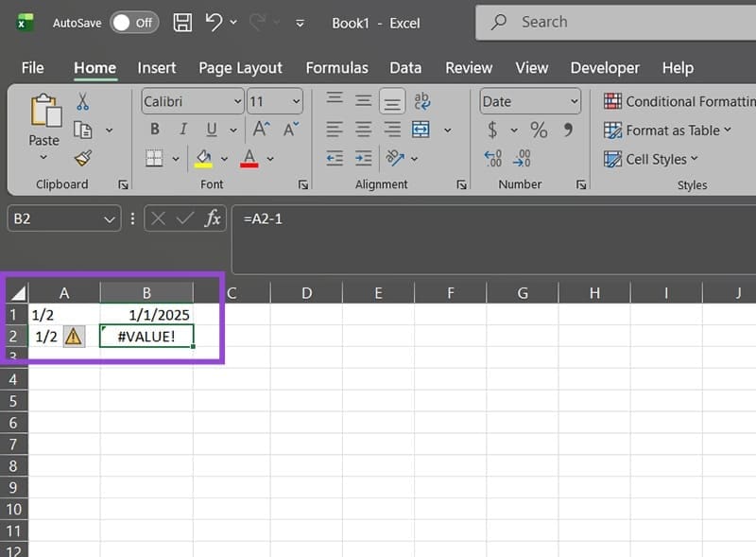Turn on the AutoSave toggle
The height and width of the screenshot is (557, 756).
135,22
